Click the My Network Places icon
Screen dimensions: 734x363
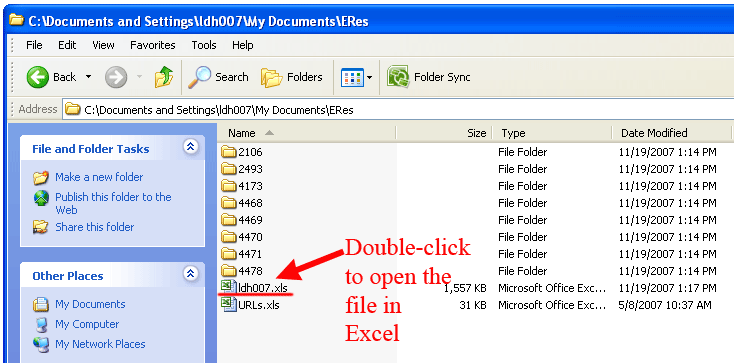coord(41,345)
